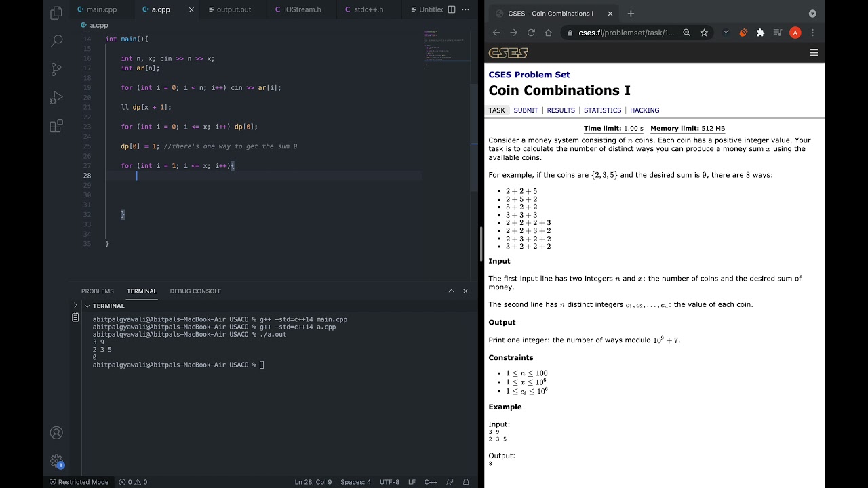Image resolution: width=868 pixels, height=488 pixels.
Task: Go forward in Chrome
Action: tap(513, 33)
